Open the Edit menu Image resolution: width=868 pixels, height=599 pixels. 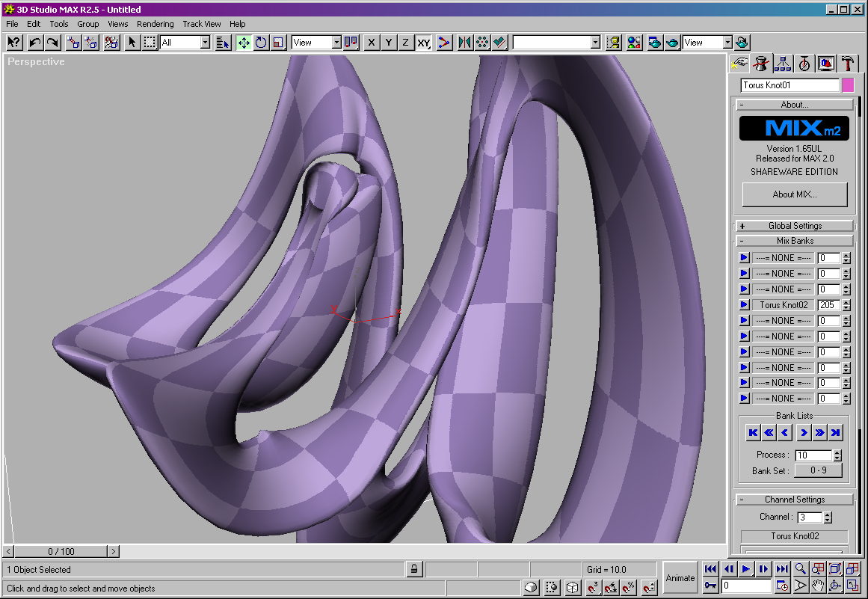pos(34,24)
